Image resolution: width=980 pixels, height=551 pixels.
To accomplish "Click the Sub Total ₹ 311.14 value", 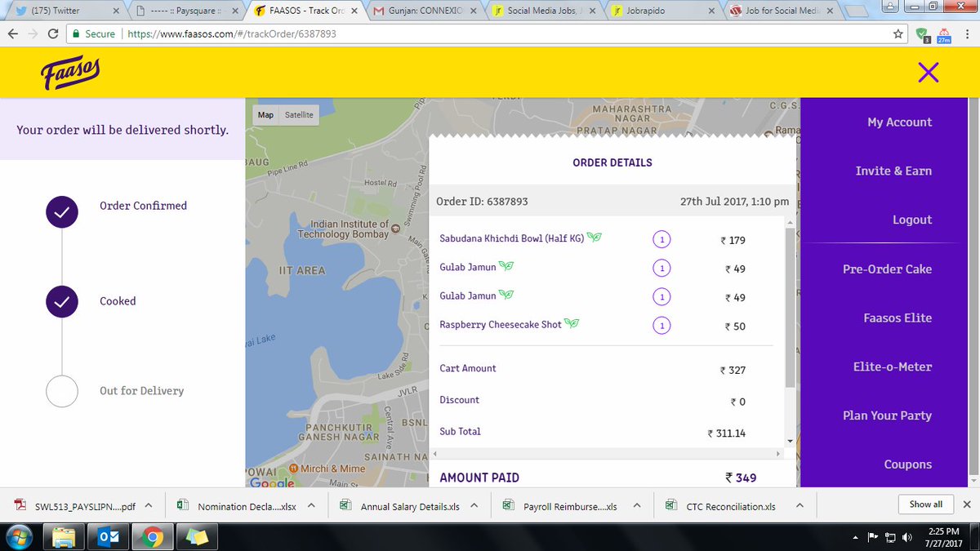I will 727,433.
